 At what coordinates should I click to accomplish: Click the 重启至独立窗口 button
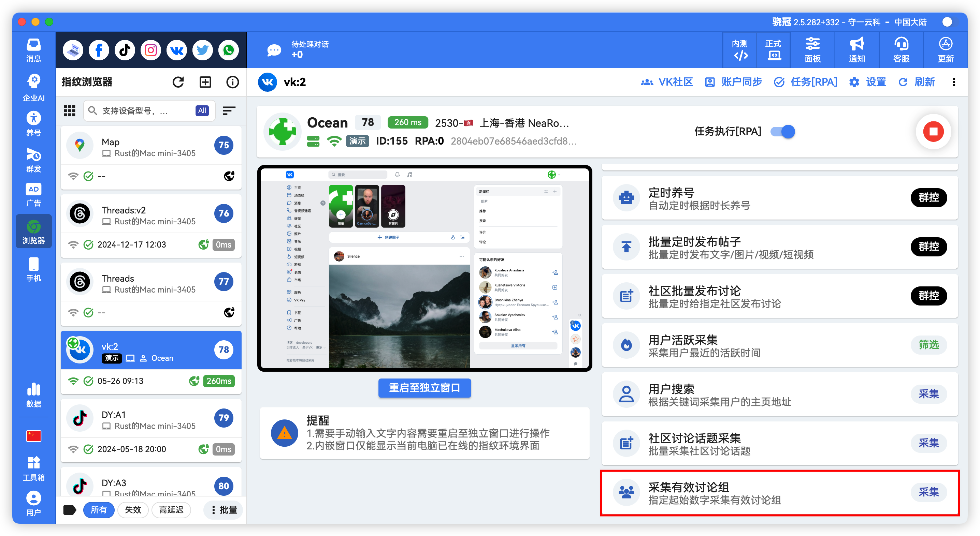pyautogui.click(x=424, y=388)
